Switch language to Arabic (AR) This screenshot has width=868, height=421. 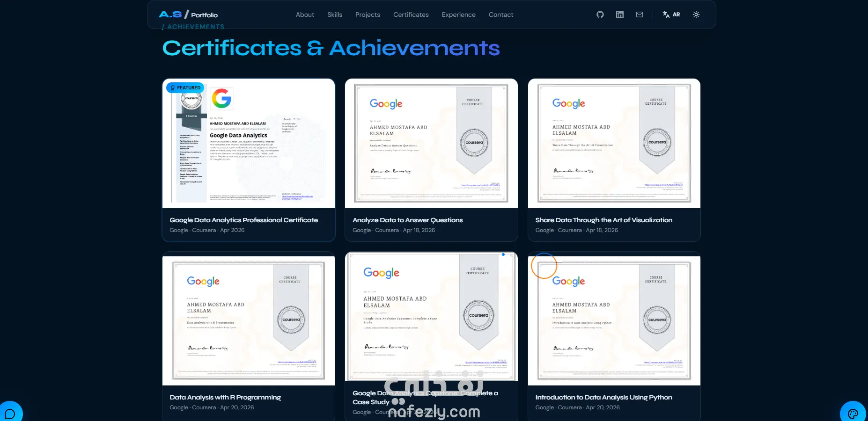pos(671,15)
